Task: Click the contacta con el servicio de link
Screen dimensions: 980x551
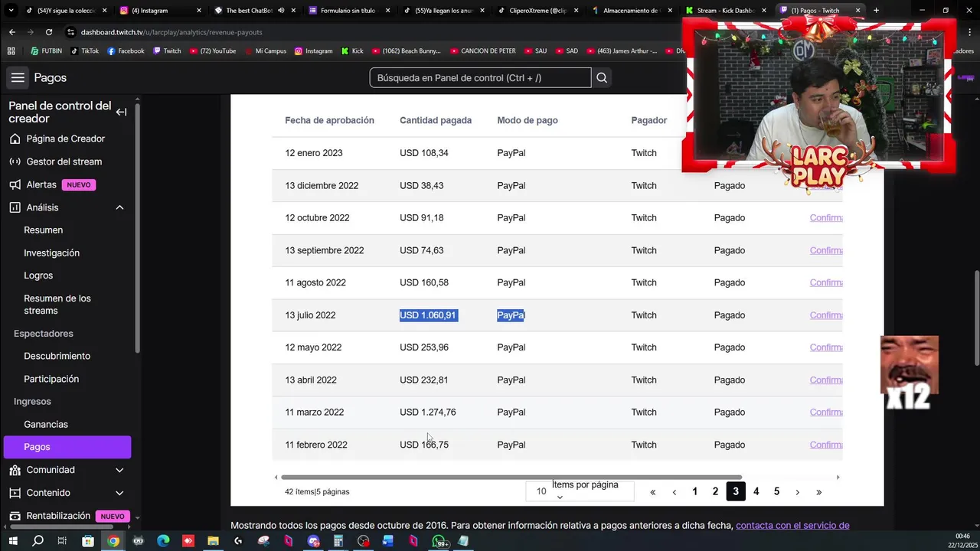Action: [x=792, y=526]
